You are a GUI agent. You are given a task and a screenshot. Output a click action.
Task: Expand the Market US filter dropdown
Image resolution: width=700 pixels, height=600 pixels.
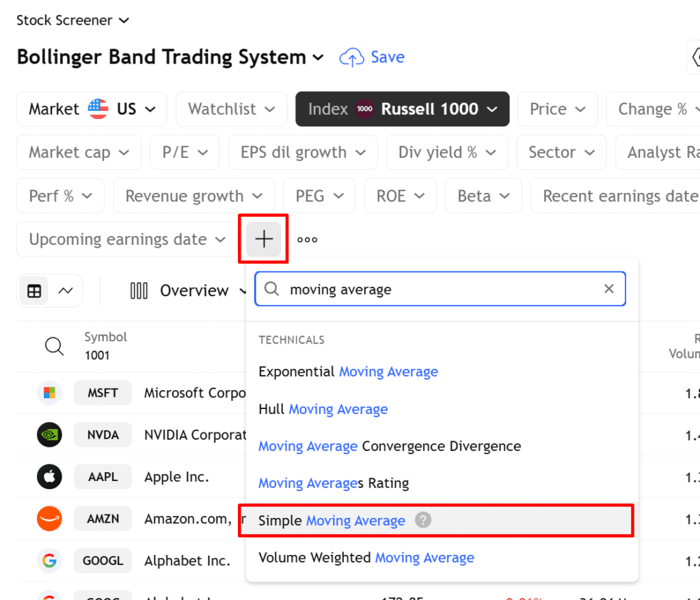point(92,109)
